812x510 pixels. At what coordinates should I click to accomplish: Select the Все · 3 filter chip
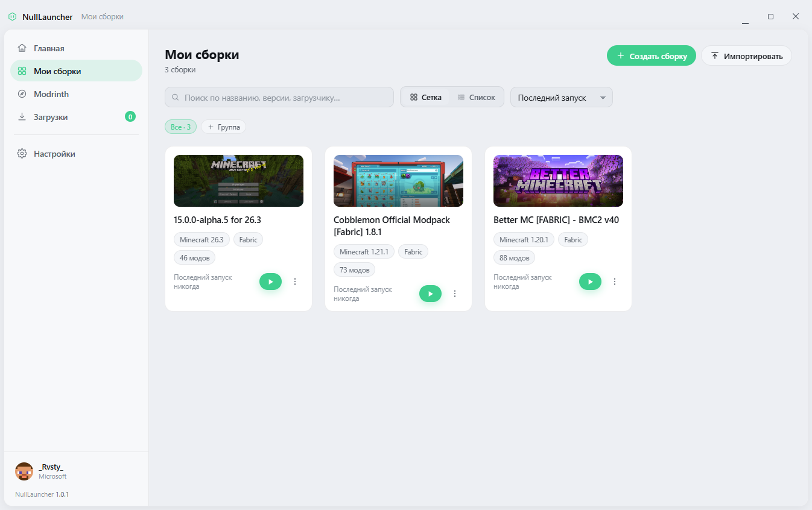point(180,127)
